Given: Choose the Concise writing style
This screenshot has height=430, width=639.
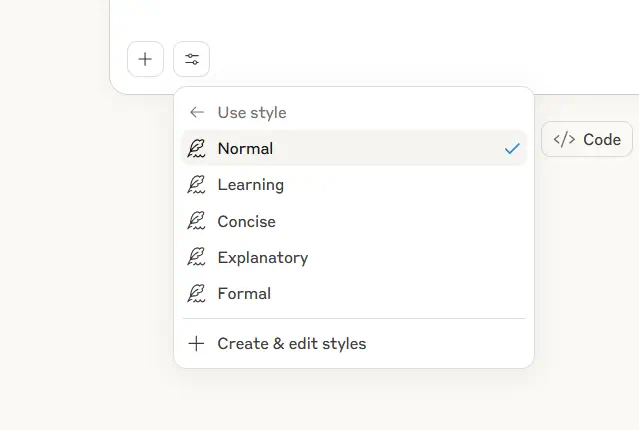Looking at the screenshot, I should point(247,221).
